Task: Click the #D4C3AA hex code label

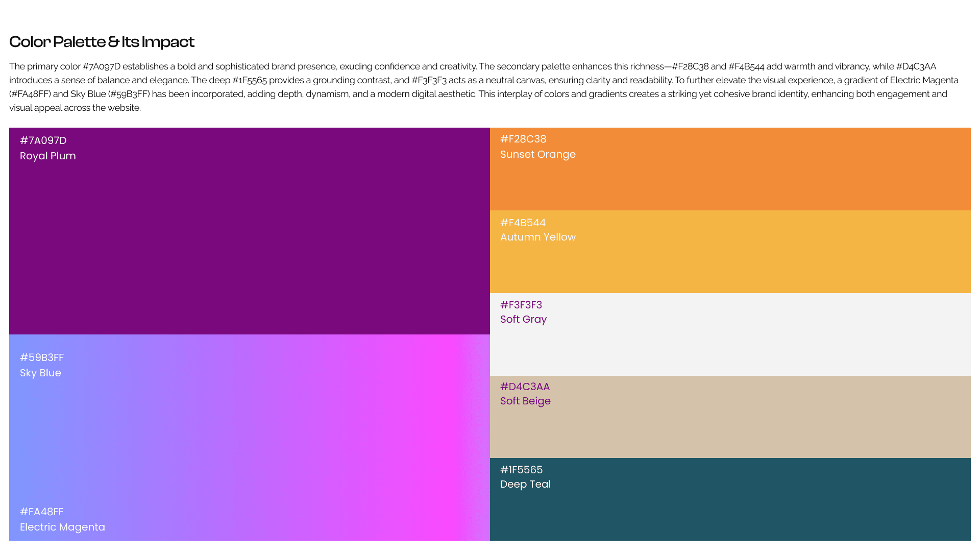Action: [x=525, y=387]
